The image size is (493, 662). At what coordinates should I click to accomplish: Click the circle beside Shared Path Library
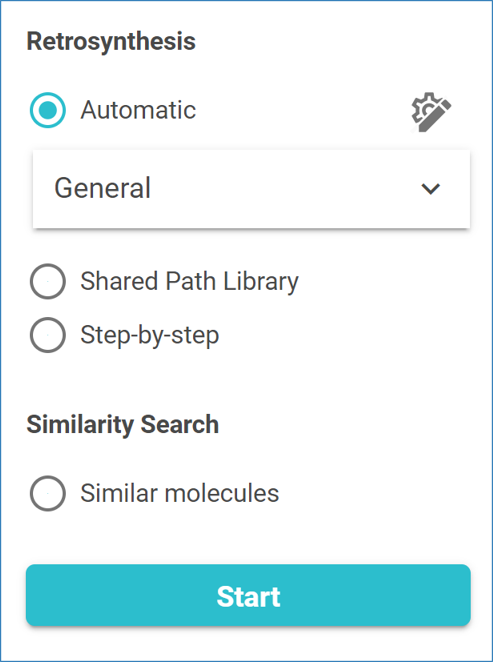point(48,281)
